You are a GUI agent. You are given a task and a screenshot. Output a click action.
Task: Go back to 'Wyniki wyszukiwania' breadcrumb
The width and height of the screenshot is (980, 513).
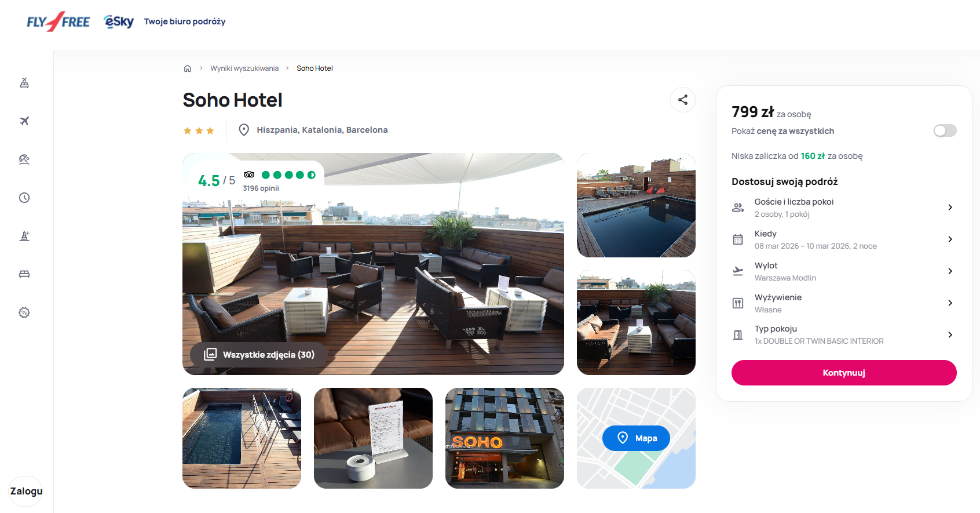[244, 68]
